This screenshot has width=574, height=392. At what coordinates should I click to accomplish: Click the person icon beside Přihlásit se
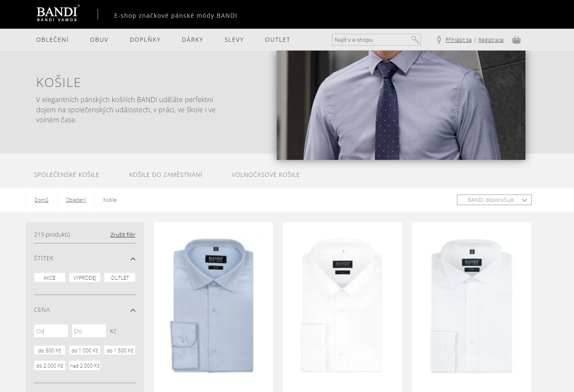click(439, 40)
